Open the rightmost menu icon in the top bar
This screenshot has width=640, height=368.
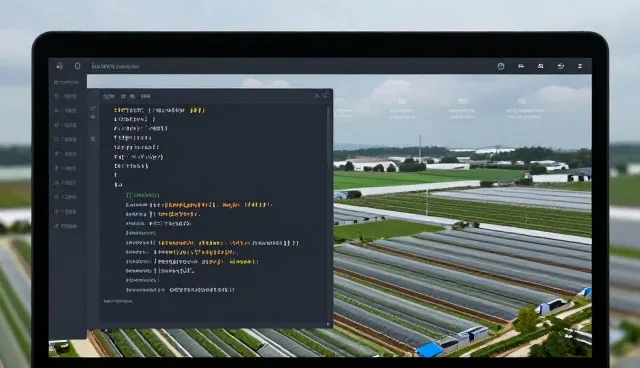pos(580,66)
